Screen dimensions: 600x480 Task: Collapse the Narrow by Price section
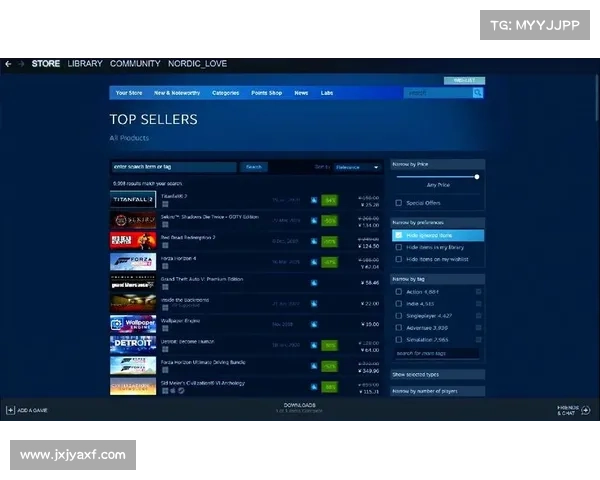437,164
